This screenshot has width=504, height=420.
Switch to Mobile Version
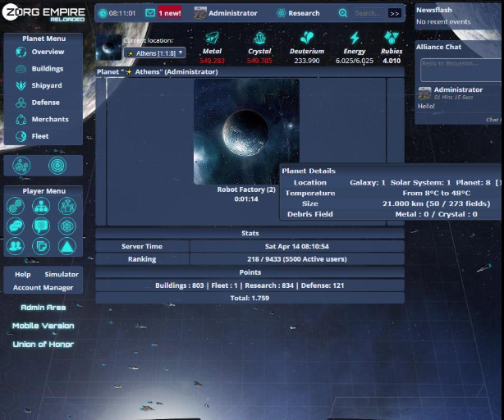pyautogui.click(x=43, y=326)
